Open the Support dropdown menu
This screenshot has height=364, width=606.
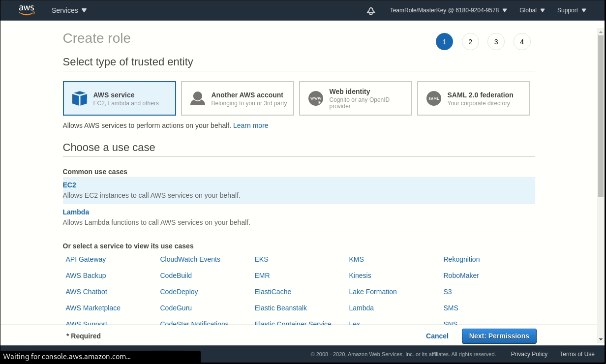(572, 10)
